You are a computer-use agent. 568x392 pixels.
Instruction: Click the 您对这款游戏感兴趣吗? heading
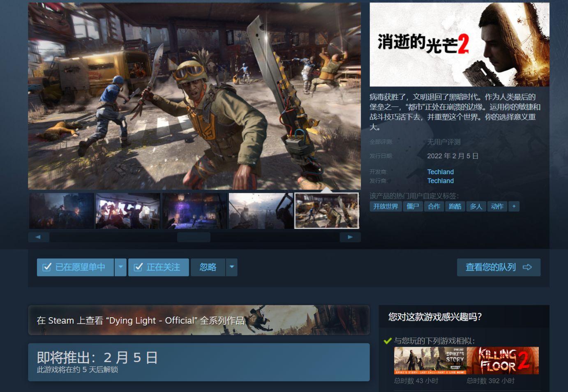point(435,317)
